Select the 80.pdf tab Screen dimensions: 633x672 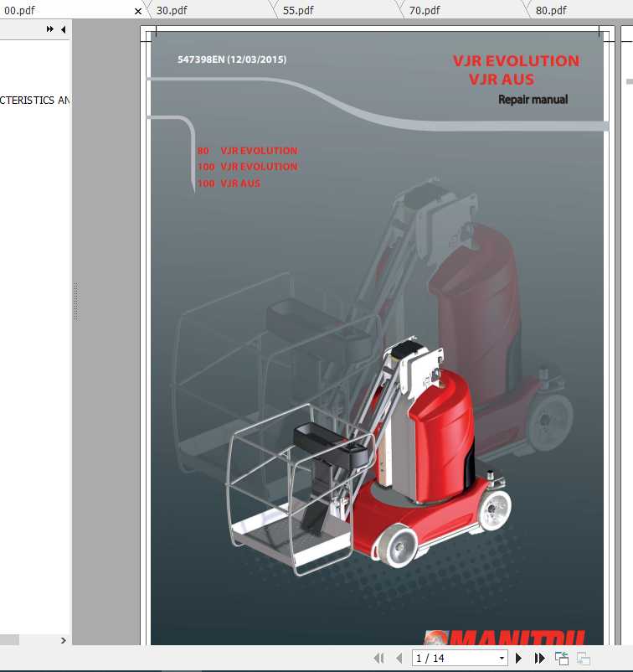click(551, 11)
